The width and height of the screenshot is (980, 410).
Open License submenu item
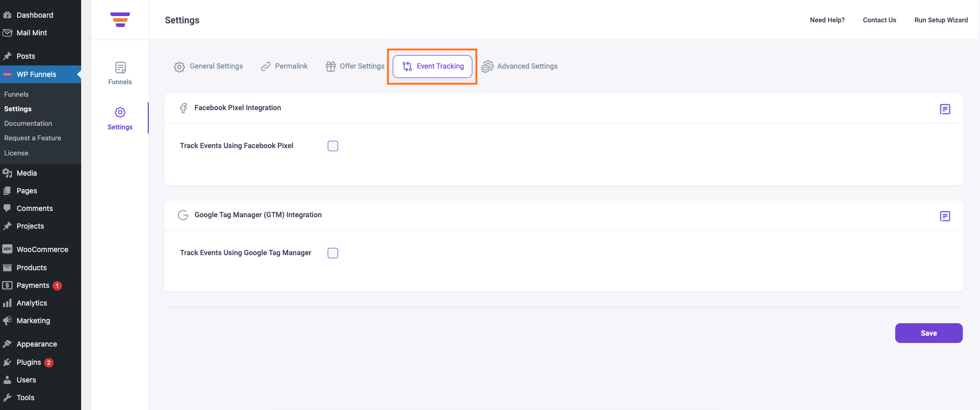point(16,153)
